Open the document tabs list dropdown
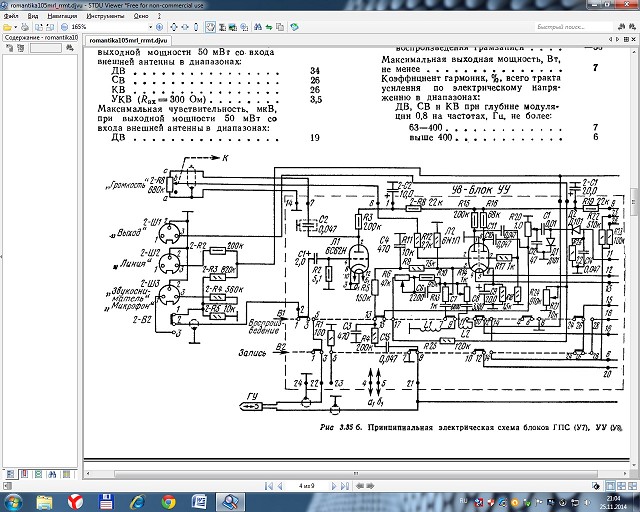The height and width of the screenshot is (512, 640). (625, 40)
